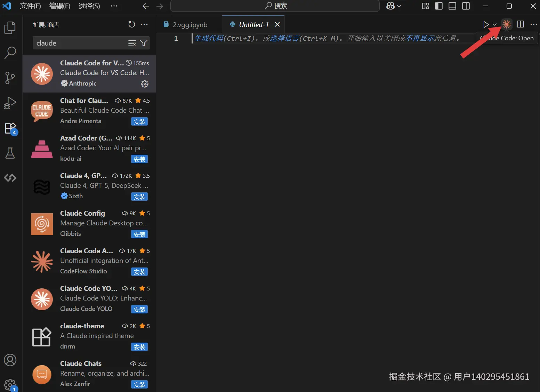Split the editor to the right
The width and height of the screenshot is (540, 392).
521,24
